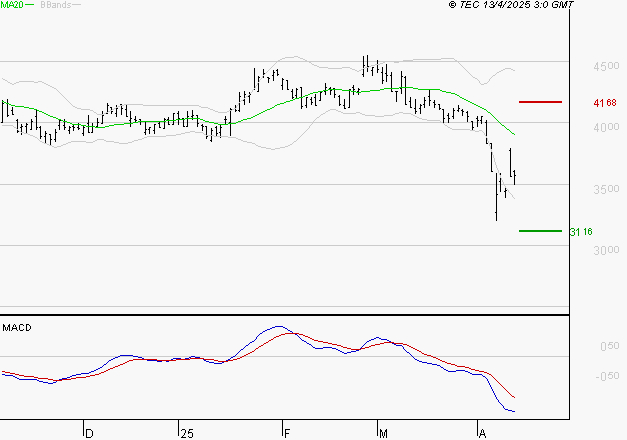Click the red 41.68 resistance value
627x440 pixels.
(x=605, y=103)
